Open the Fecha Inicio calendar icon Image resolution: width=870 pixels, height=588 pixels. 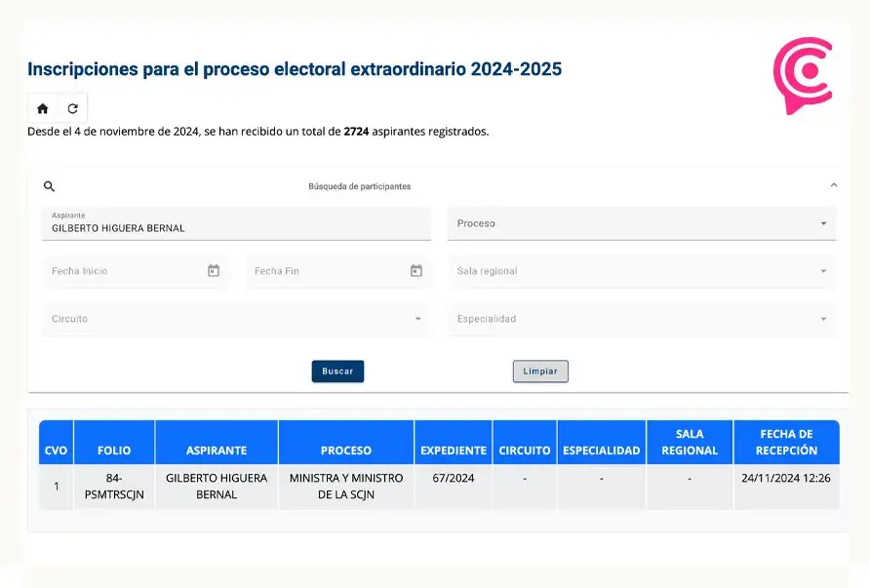[x=214, y=271]
